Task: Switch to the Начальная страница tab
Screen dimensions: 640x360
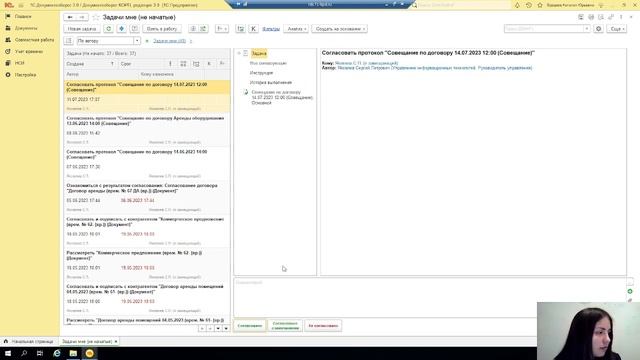Action: click(x=29, y=341)
